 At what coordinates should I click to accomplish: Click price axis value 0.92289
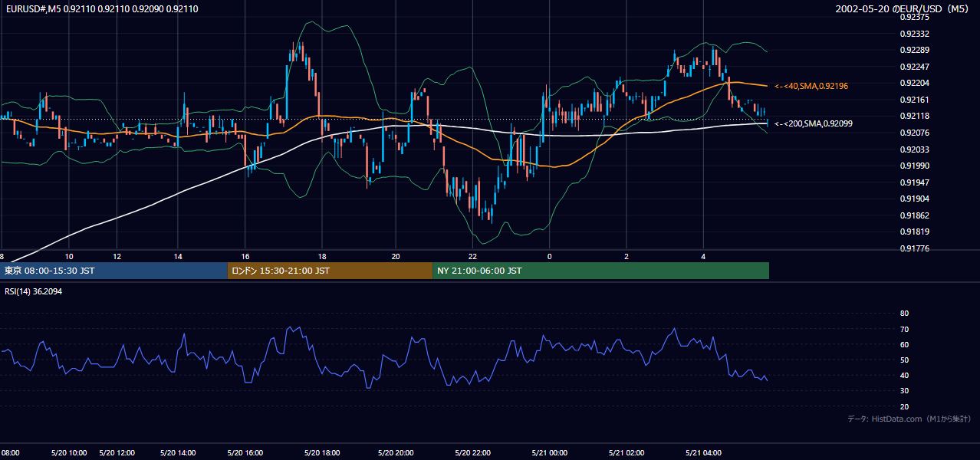[913, 51]
